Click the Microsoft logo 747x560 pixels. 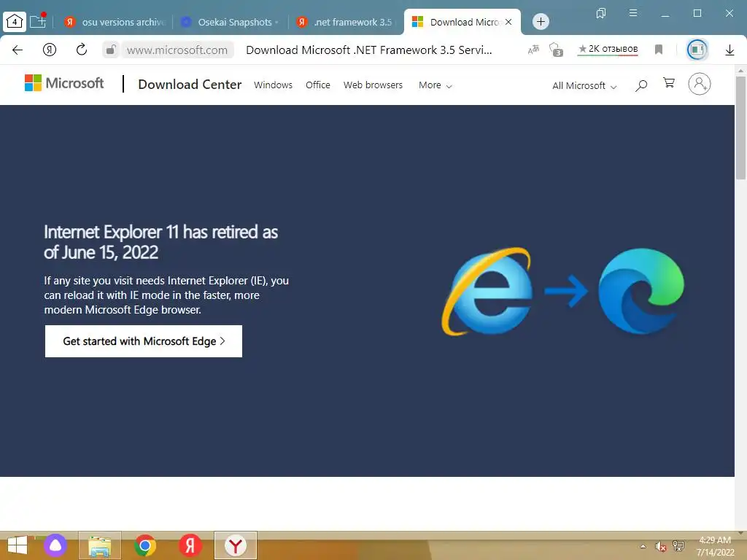[64, 83]
